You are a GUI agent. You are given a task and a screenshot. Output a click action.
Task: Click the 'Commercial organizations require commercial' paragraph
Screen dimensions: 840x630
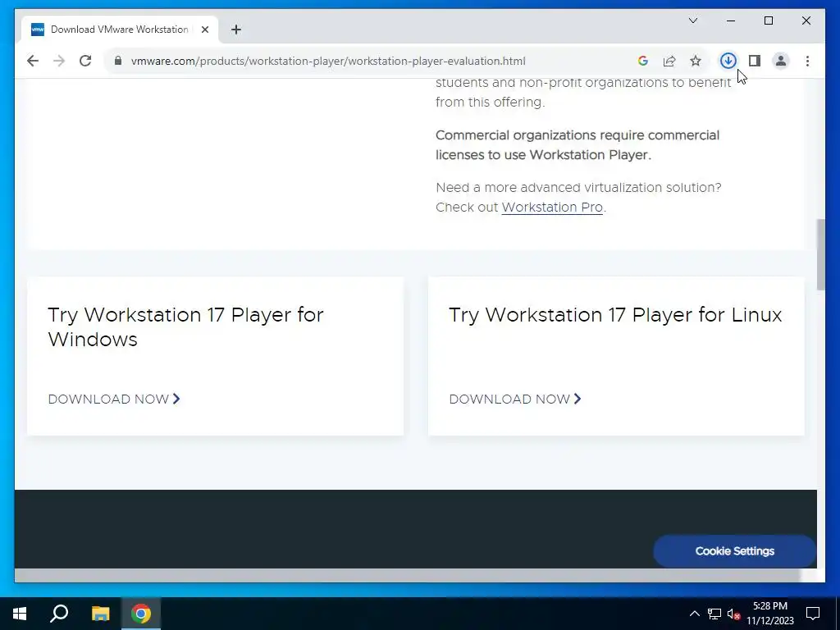(x=577, y=145)
